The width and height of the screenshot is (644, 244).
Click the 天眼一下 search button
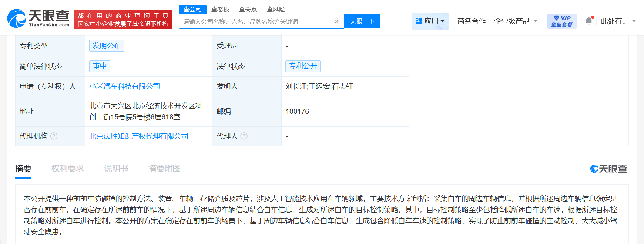point(362,21)
